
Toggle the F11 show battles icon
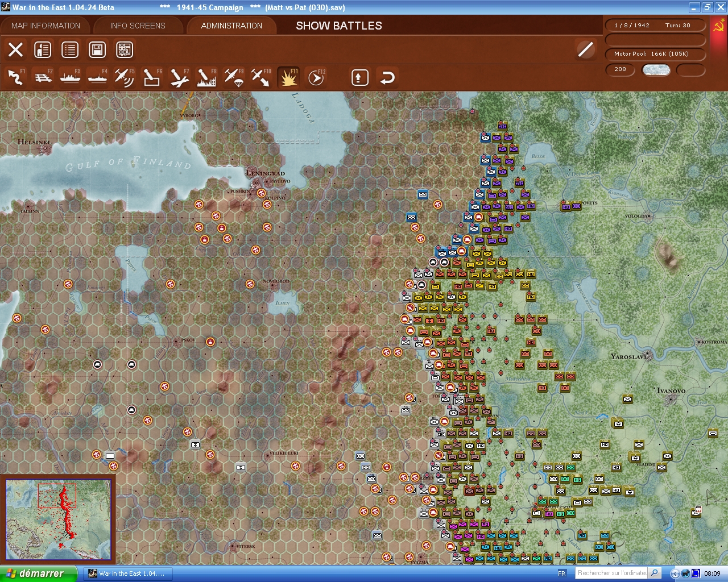(288, 77)
